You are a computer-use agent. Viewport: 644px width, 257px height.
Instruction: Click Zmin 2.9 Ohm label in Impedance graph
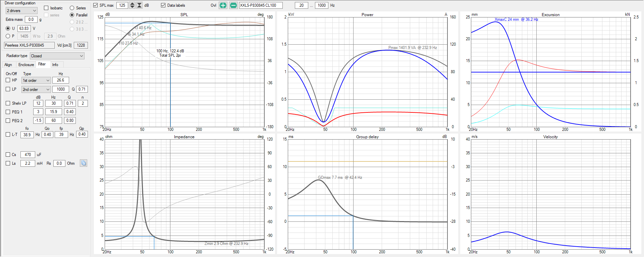226,244
